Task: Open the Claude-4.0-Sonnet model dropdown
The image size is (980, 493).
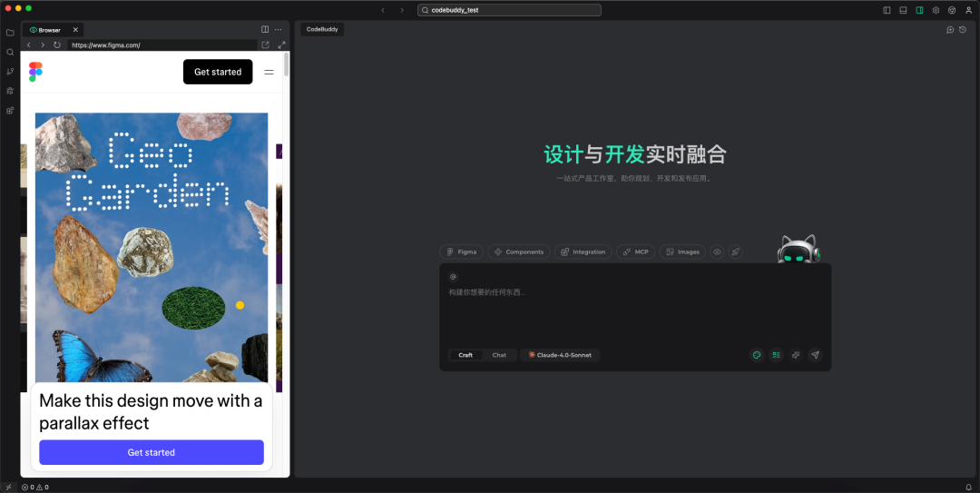Action: [560, 355]
